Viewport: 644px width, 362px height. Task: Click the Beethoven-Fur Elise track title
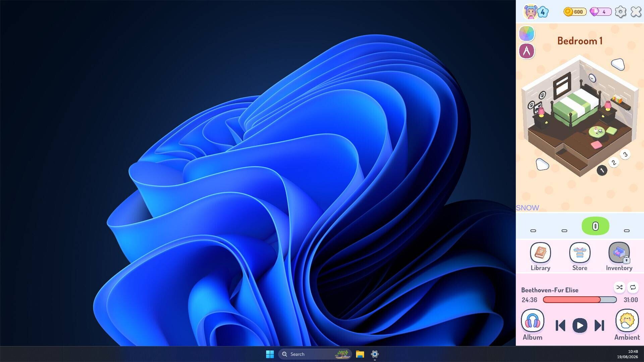(x=550, y=290)
